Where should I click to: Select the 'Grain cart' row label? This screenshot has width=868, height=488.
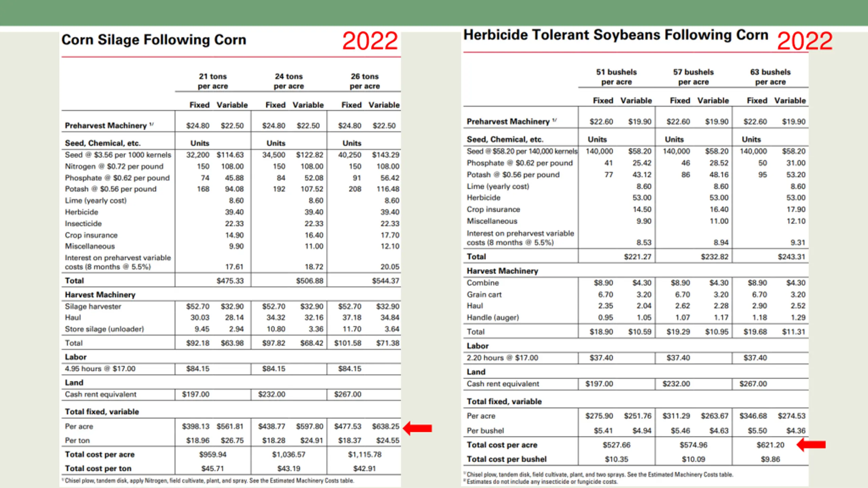(484, 295)
